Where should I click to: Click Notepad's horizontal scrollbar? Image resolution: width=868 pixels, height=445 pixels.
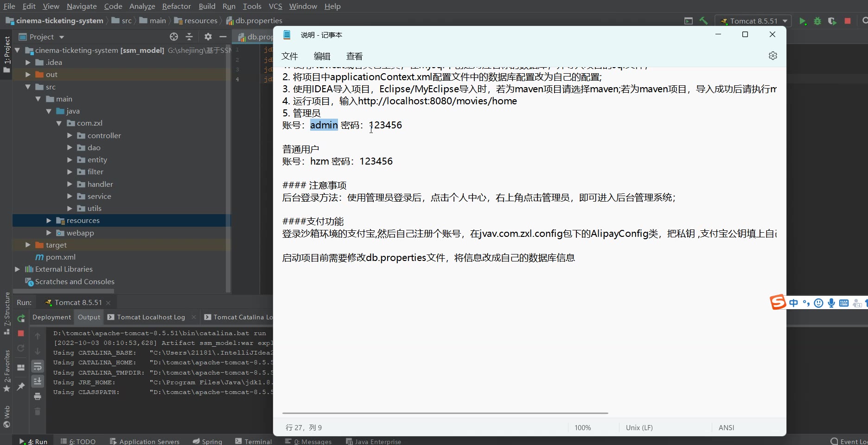click(445, 413)
